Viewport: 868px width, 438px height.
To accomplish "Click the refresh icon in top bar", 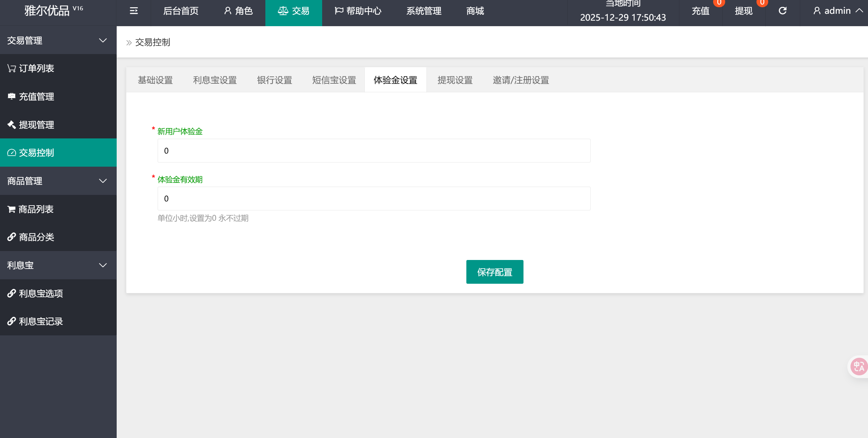I will tap(782, 11).
